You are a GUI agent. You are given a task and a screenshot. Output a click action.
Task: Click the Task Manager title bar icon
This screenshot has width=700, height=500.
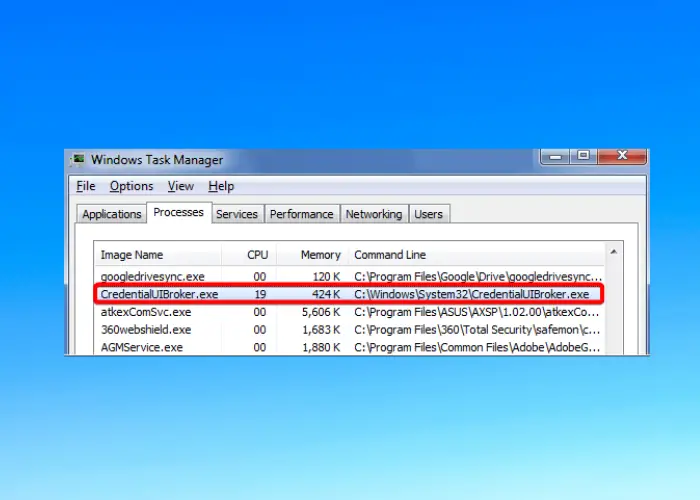[78, 160]
